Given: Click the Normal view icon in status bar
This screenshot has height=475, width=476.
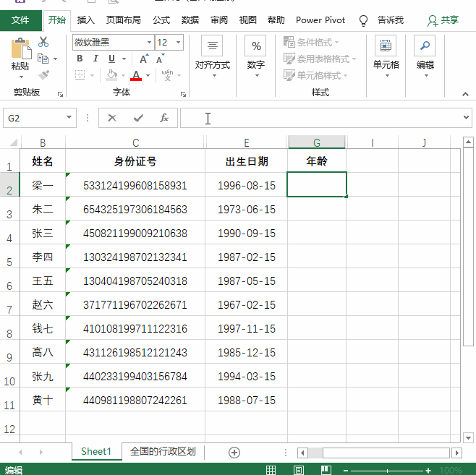Looking at the screenshot, I should (x=271, y=470).
